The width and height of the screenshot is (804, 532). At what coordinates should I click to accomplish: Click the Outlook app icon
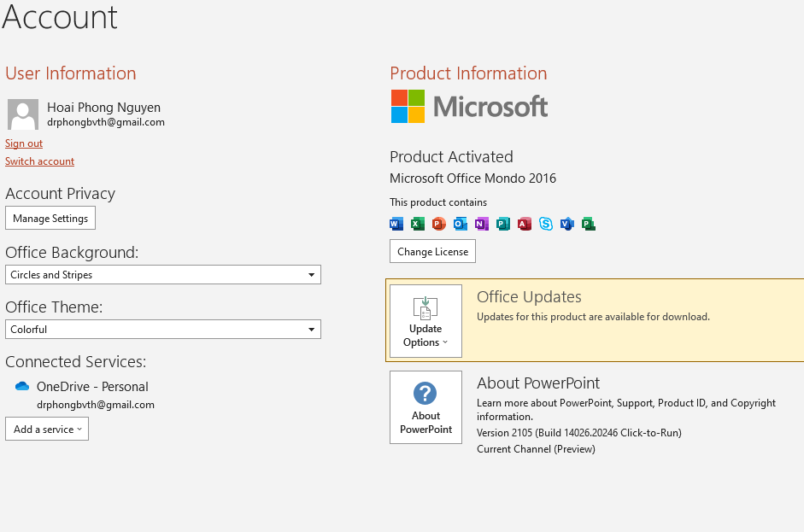pos(461,224)
